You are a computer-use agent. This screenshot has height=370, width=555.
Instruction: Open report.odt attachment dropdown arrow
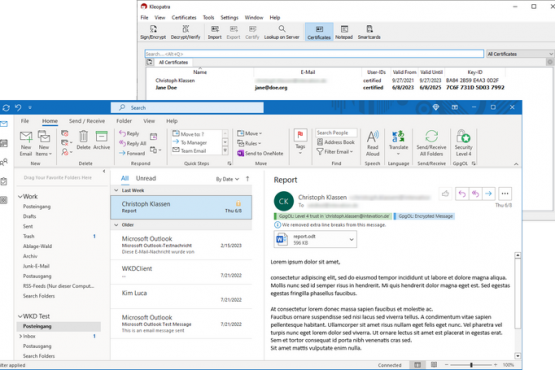tap(351, 239)
